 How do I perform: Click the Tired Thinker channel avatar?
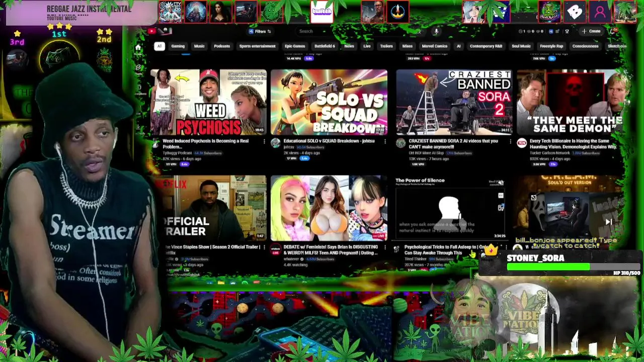click(397, 249)
